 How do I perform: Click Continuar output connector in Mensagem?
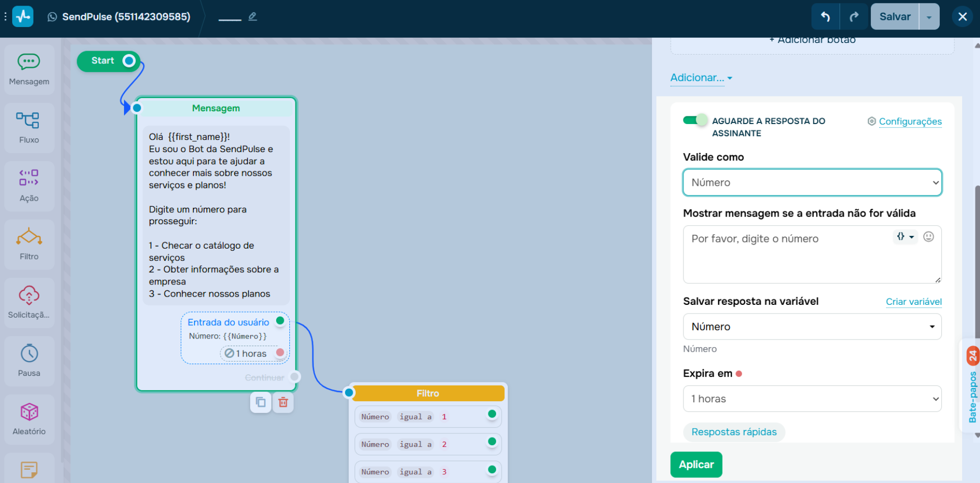(x=295, y=377)
